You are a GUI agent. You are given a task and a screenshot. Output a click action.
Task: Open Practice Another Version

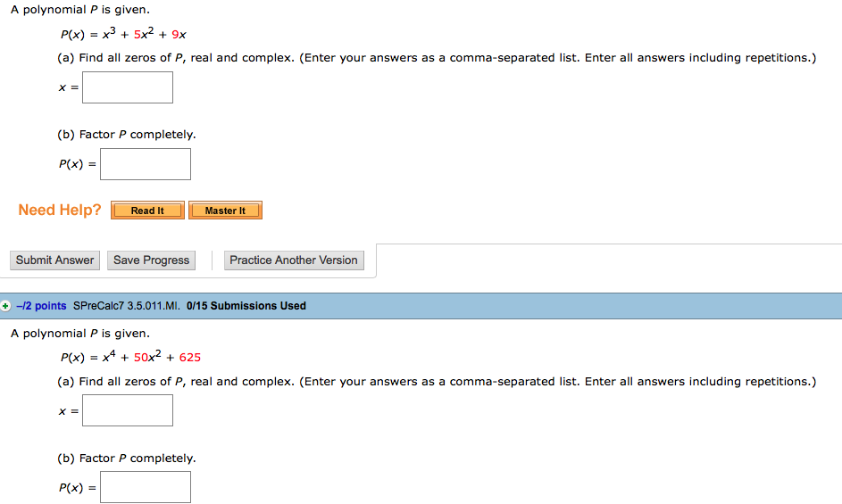point(294,260)
